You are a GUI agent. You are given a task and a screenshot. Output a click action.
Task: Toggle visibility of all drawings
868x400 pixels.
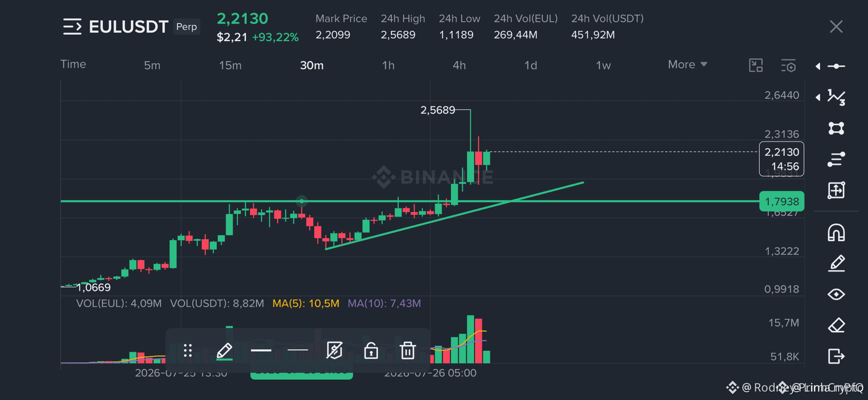tap(837, 294)
